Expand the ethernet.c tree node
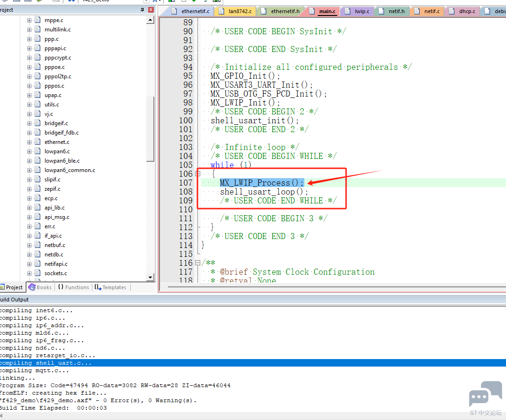Viewport: 506px width, 420px height. tap(30, 142)
